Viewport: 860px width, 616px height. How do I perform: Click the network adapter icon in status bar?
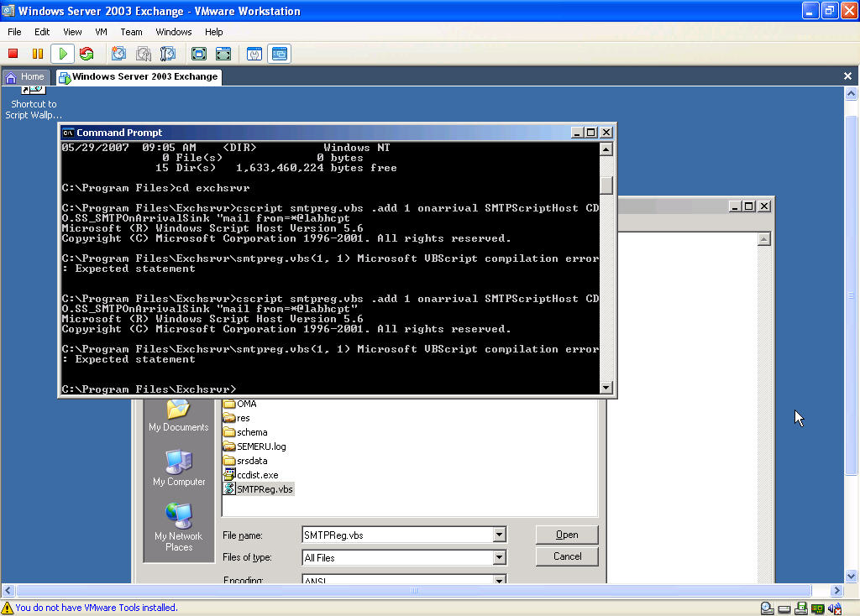818,608
